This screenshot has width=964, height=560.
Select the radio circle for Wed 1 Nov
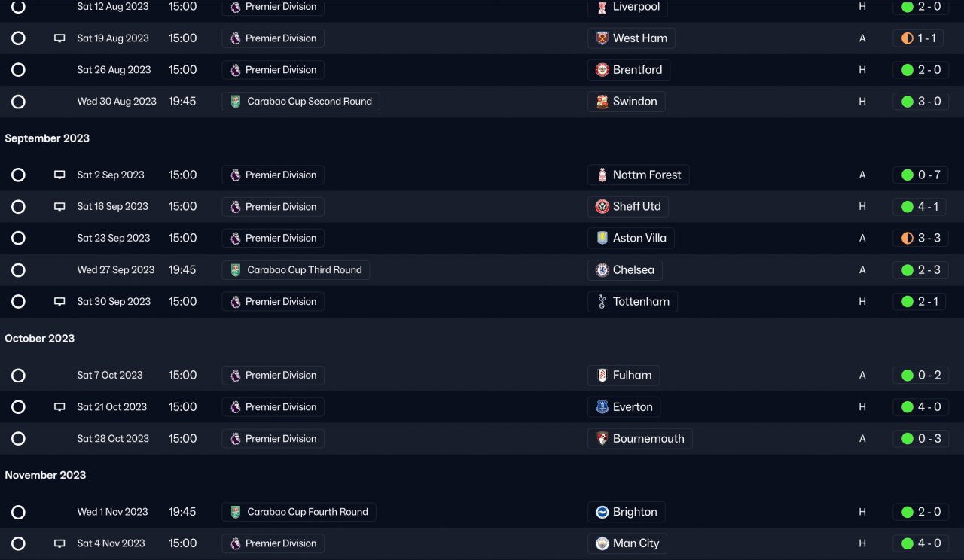(x=19, y=513)
